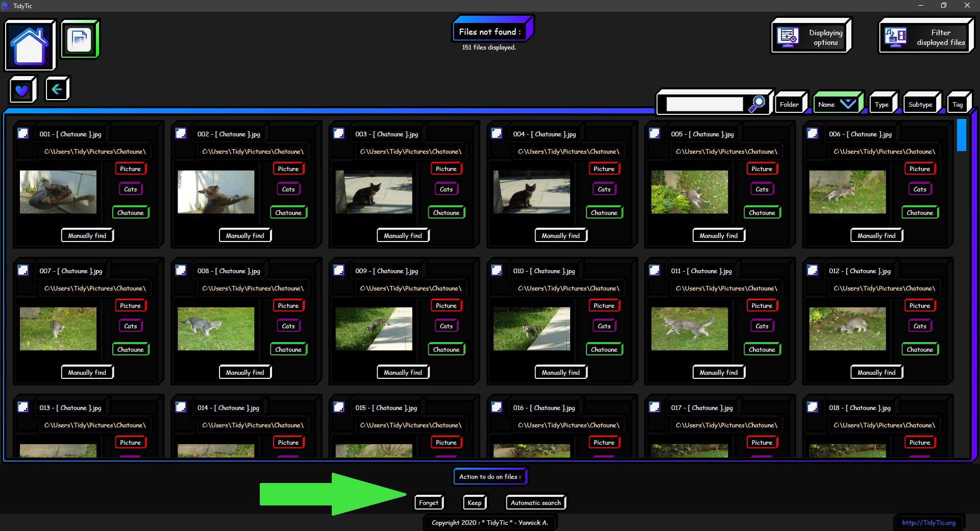The height and width of the screenshot is (531, 980).
Task: Open the green document list icon
Action: pos(80,39)
